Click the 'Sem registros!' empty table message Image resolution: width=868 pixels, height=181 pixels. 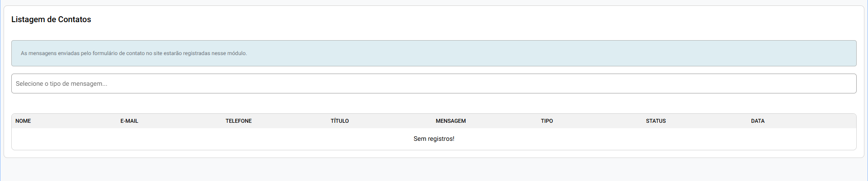pyautogui.click(x=434, y=139)
